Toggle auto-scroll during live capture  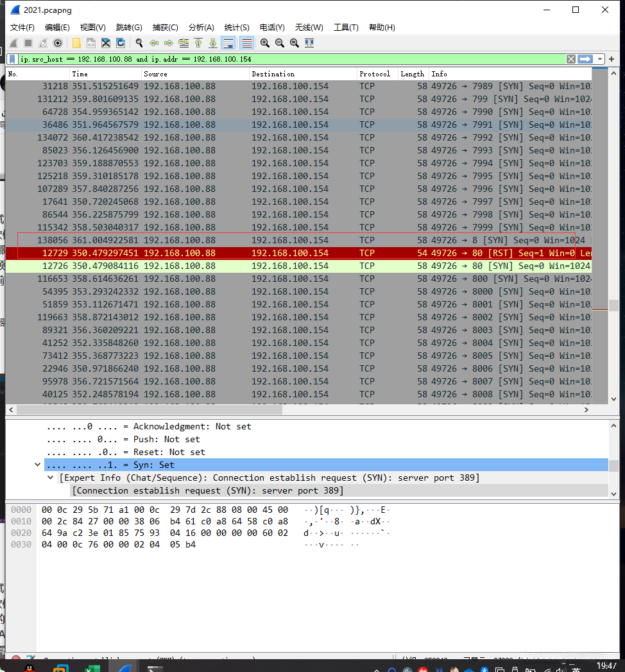(x=228, y=43)
